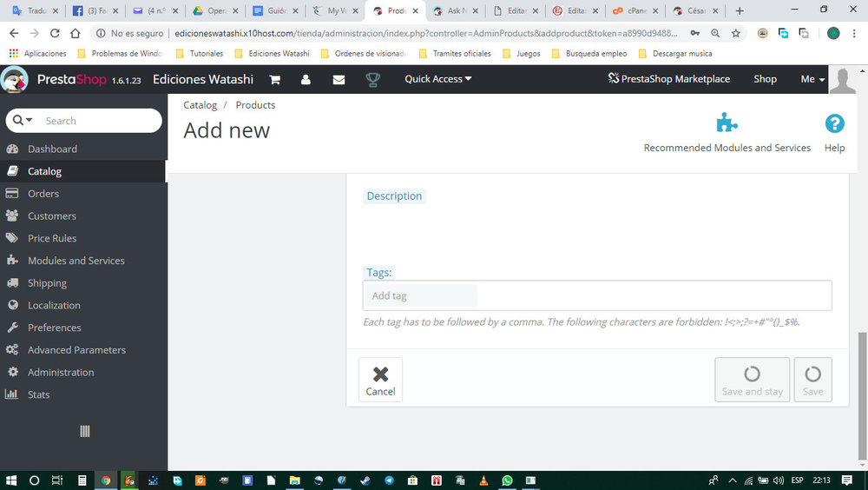Open the trophy merchant expertise icon
The width and height of the screenshot is (868, 490).
coord(373,80)
